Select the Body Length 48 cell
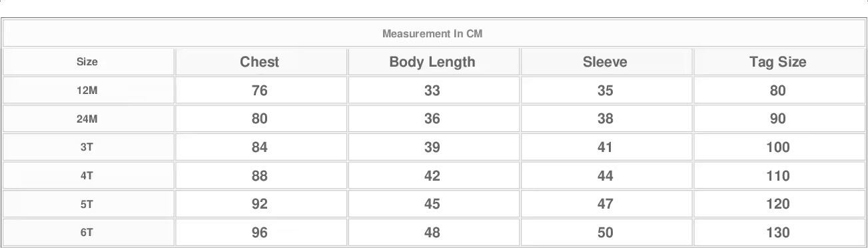Image resolution: width=868 pixels, height=248 pixels. pos(432,233)
